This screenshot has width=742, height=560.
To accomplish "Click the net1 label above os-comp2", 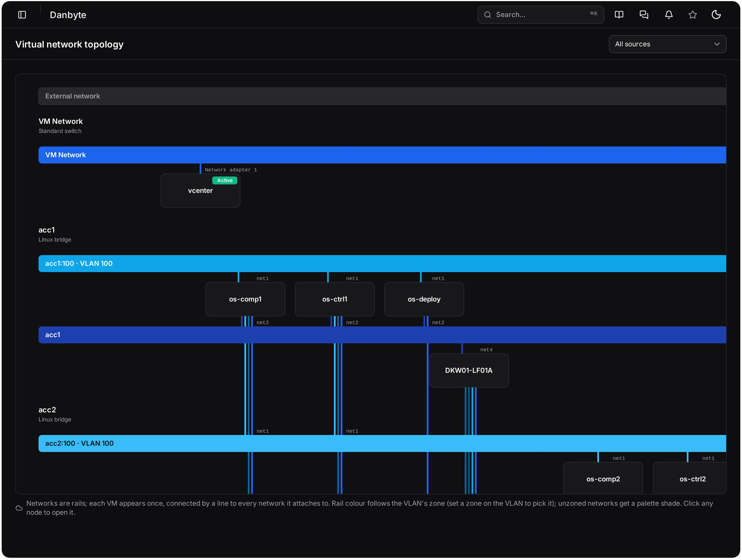I will [x=618, y=458].
